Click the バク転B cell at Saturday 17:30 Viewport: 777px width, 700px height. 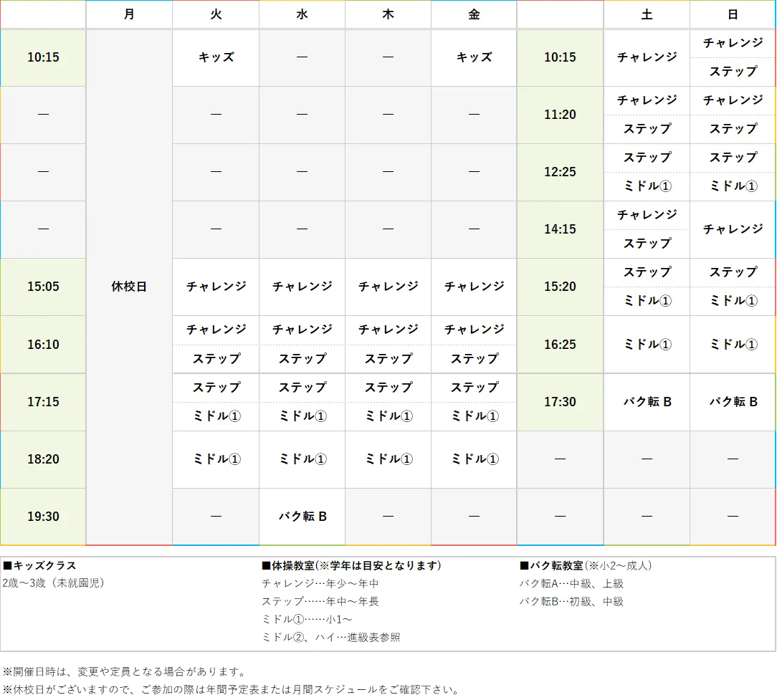[x=646, y=402]
